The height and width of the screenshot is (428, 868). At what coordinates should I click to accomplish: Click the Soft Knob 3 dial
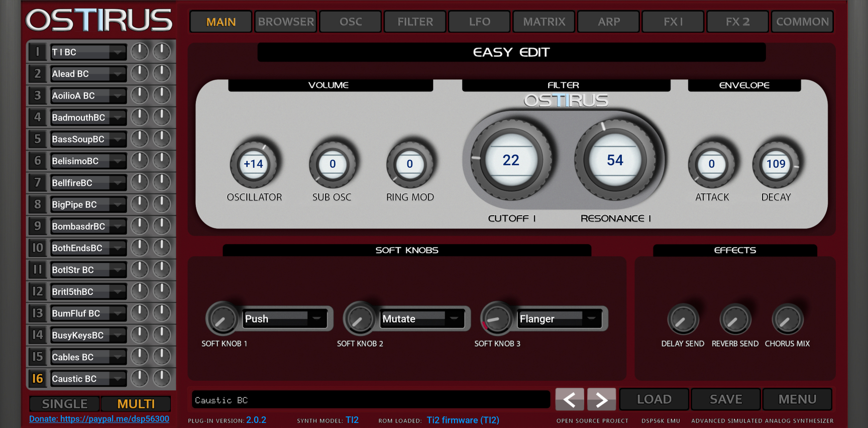[496, 319]
